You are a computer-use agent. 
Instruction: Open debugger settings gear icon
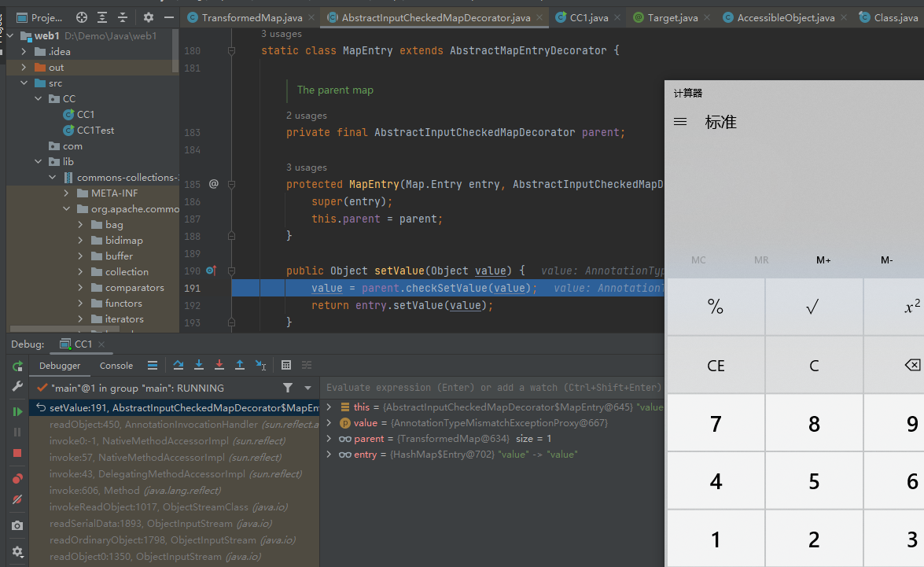point(17,552)
